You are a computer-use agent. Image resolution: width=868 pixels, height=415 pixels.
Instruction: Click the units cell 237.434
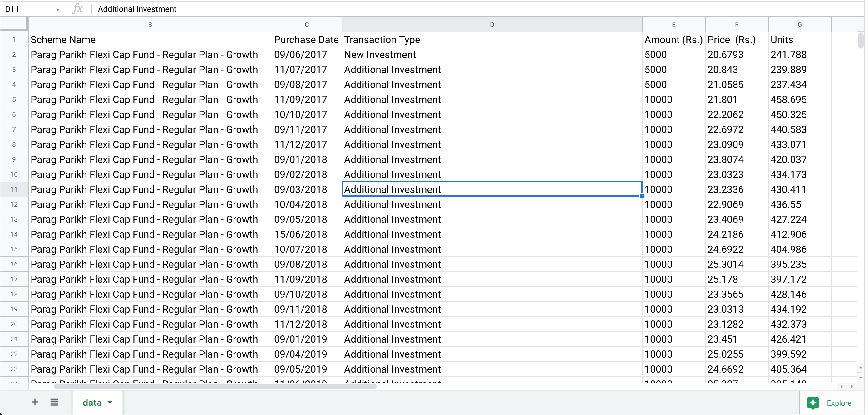(x=800, y=85)
